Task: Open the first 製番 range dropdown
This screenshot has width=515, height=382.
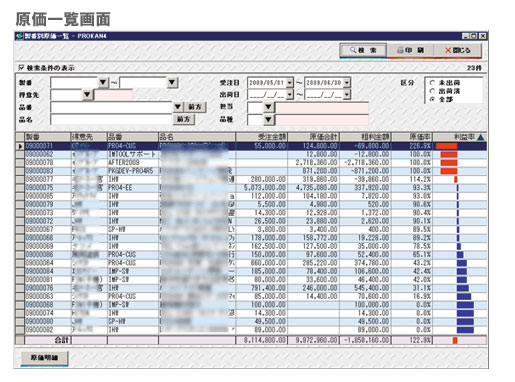Action: (x=103, y=82)
